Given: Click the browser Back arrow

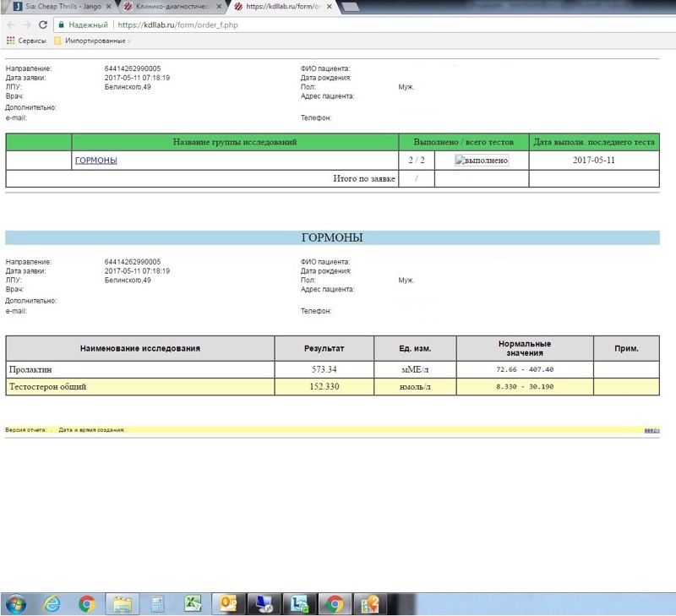Looking at the screenshot, I should coord(11,25).
